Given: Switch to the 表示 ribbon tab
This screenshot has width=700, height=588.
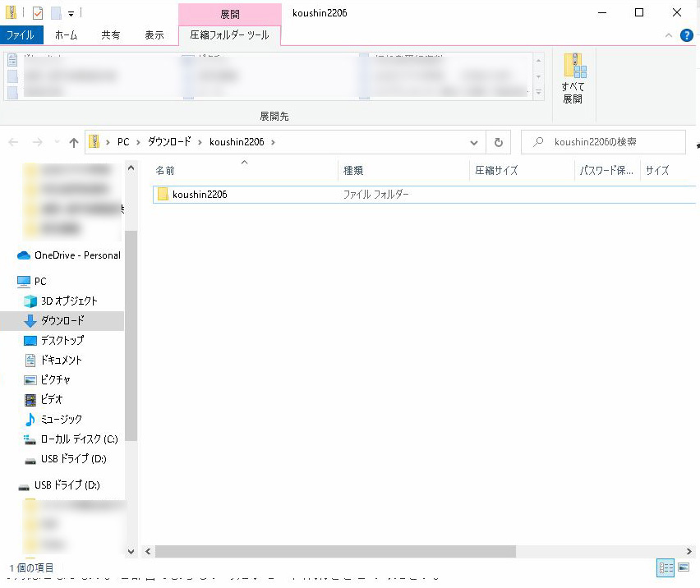Looking at the screenshot, I should click(x=154, y=35).
